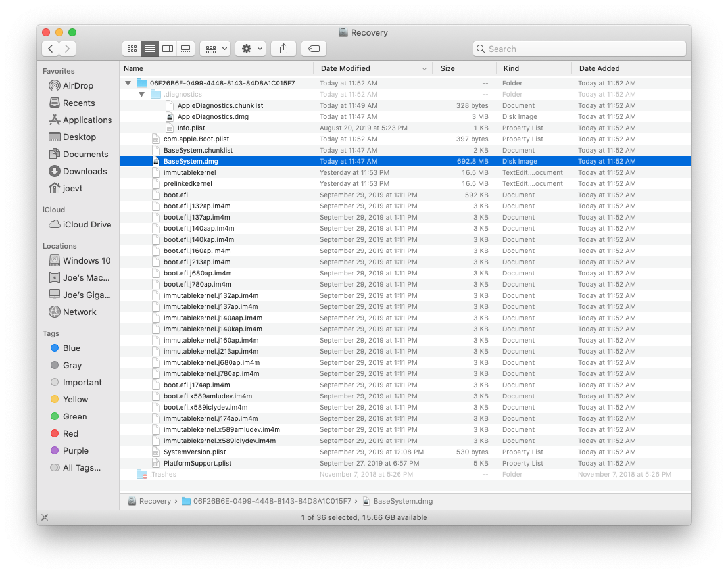Select the .Trashes folder row
This screenshot has width=728, height=574.
(405, 475)
